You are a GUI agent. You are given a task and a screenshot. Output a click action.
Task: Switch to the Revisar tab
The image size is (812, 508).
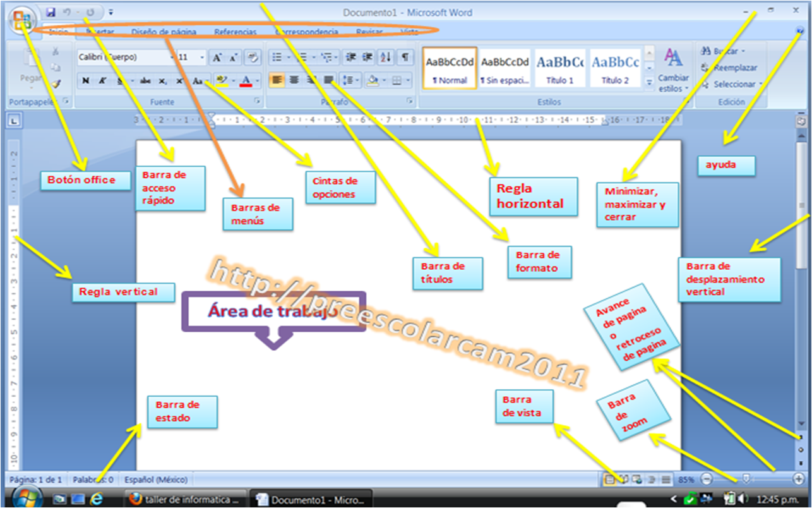click(x=369, y=32)
